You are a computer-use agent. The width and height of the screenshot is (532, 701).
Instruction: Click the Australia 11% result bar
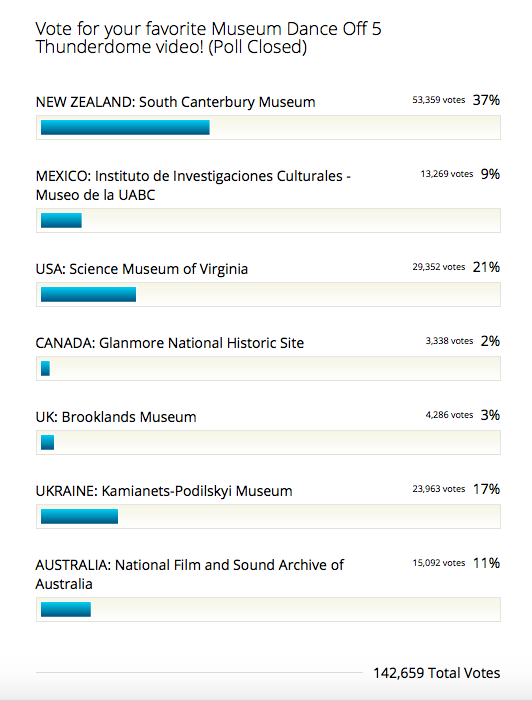268,609
